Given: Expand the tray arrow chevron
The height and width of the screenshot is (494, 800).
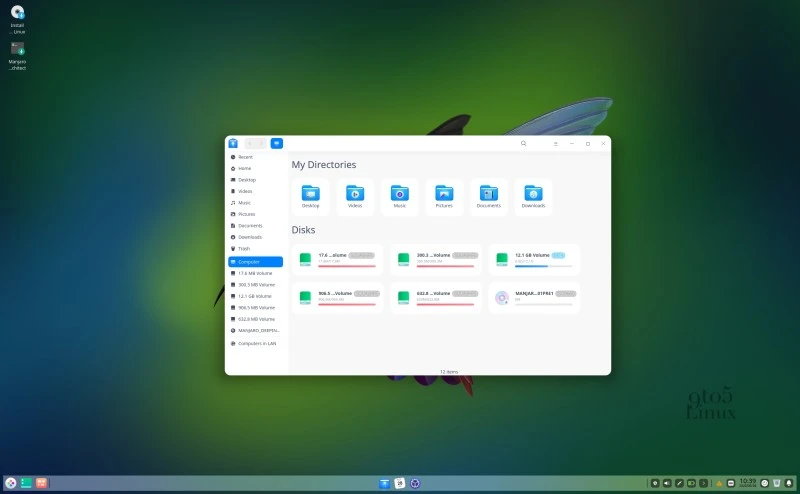Looking at the screenshot, I should click(704, 483).
